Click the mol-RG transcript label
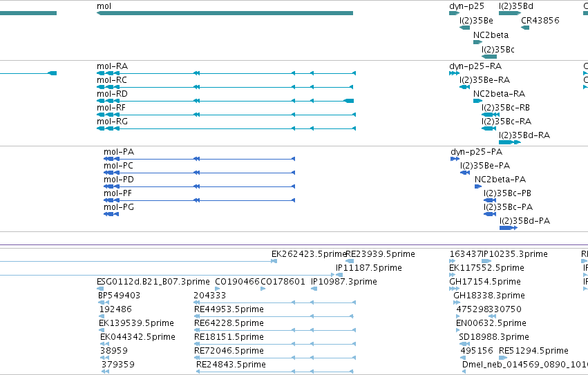This screenshot has width=588, height=375. (112, 122)
